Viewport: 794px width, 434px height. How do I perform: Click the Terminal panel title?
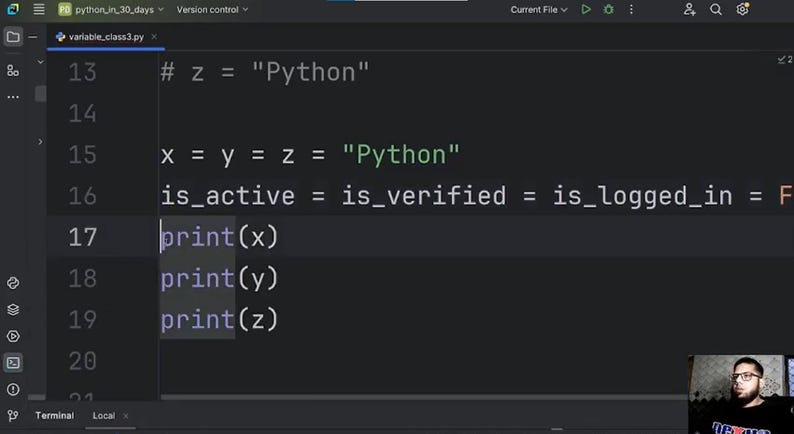point(55,416)
